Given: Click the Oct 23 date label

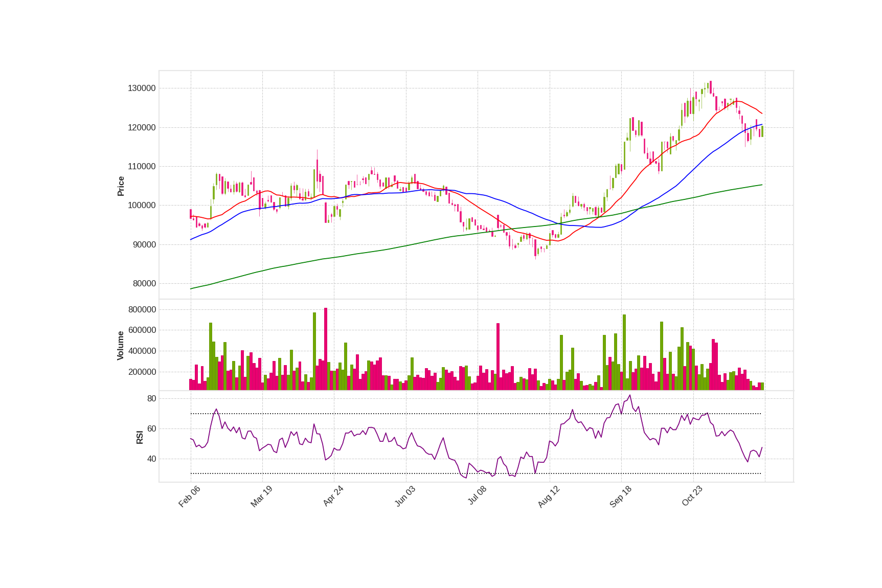Looking at the screenshot, I should point(692,496).
